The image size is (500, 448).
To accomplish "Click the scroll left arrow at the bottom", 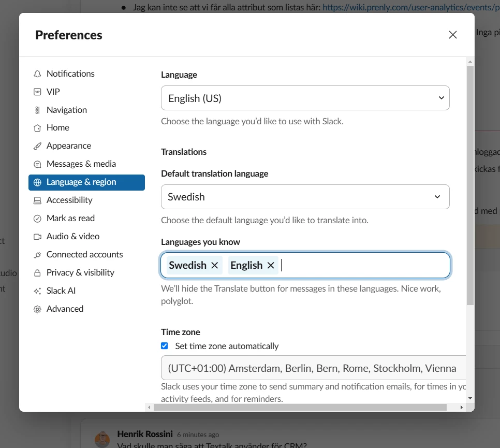I will click(149, 407).
